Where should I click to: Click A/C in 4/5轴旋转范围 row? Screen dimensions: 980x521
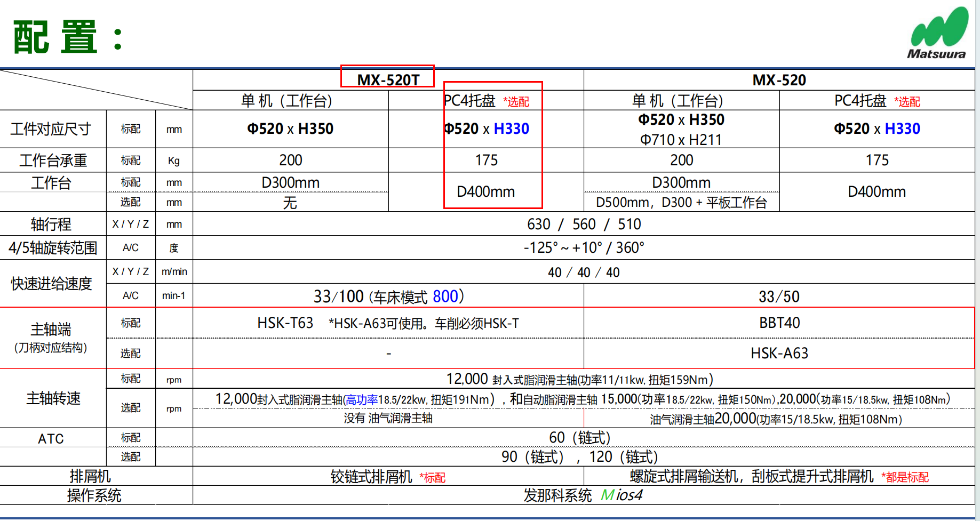click(130, 248)
